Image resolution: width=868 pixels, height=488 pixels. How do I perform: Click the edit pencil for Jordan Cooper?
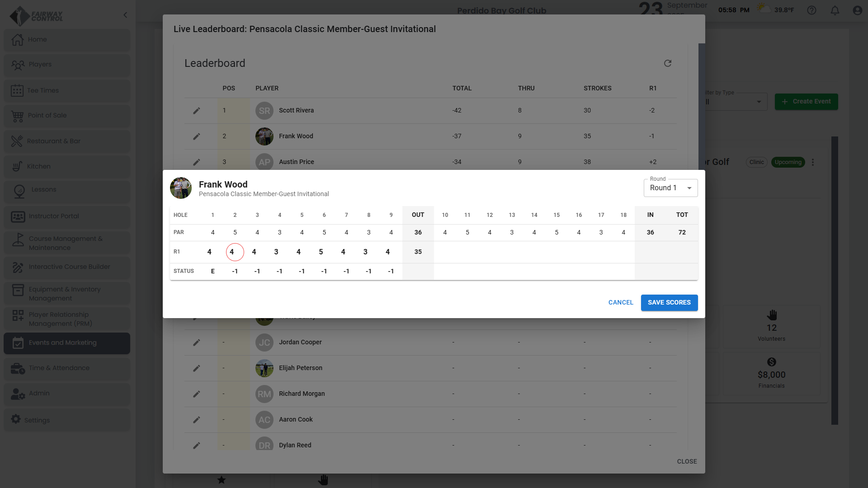point(197,343)
